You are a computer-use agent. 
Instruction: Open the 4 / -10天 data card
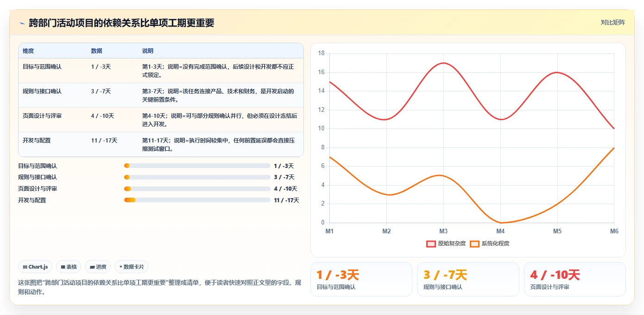click(575, 279)
